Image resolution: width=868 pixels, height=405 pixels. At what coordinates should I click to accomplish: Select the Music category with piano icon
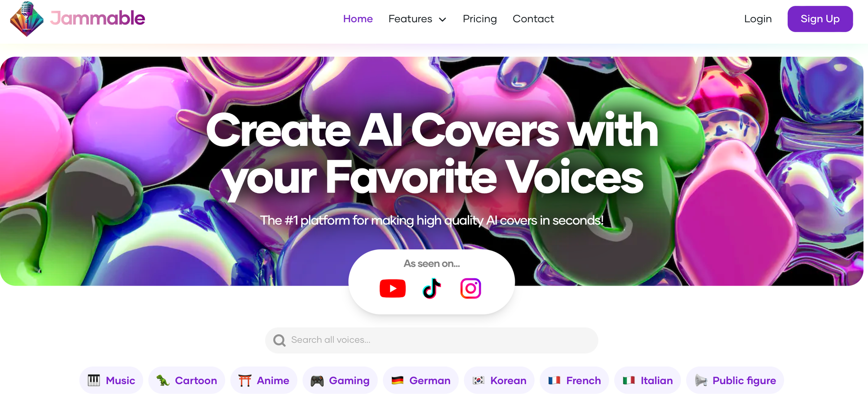pyautogui.click(x=111, y=380)
